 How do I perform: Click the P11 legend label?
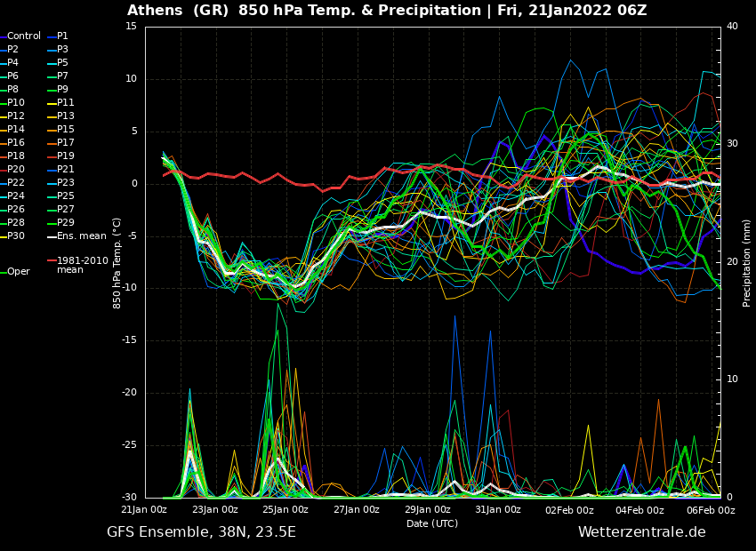[66, 102]
